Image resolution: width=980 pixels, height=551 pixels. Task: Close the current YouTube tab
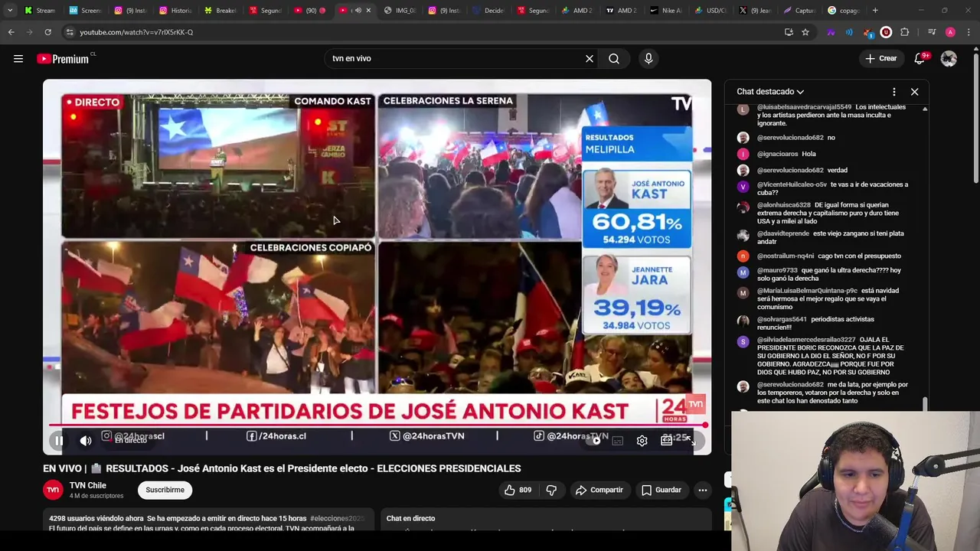point(368,11)
